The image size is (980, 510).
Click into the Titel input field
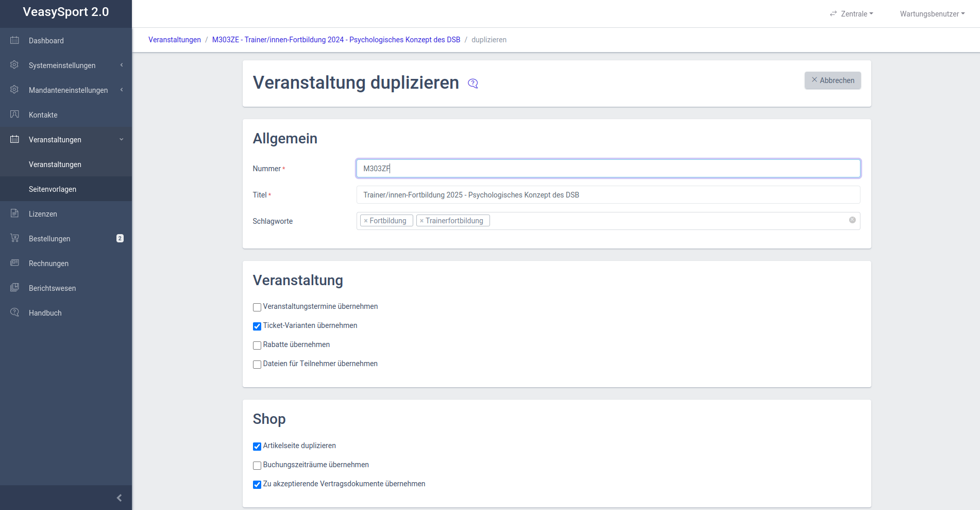point(608,195)
